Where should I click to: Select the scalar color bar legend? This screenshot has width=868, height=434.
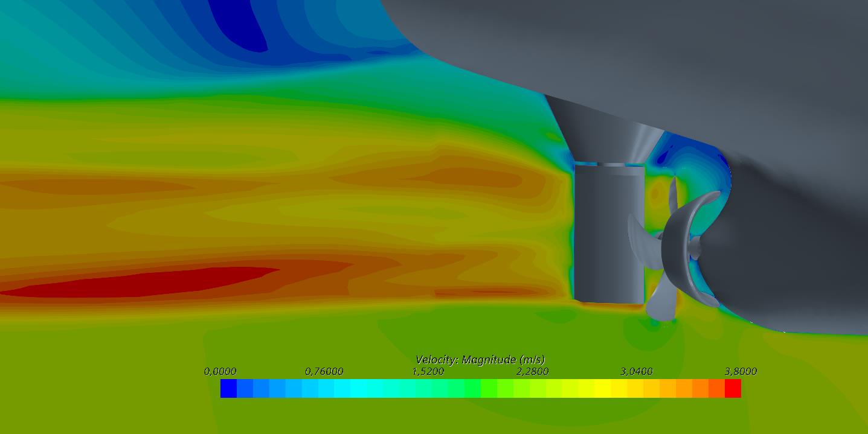coord(480,389)
